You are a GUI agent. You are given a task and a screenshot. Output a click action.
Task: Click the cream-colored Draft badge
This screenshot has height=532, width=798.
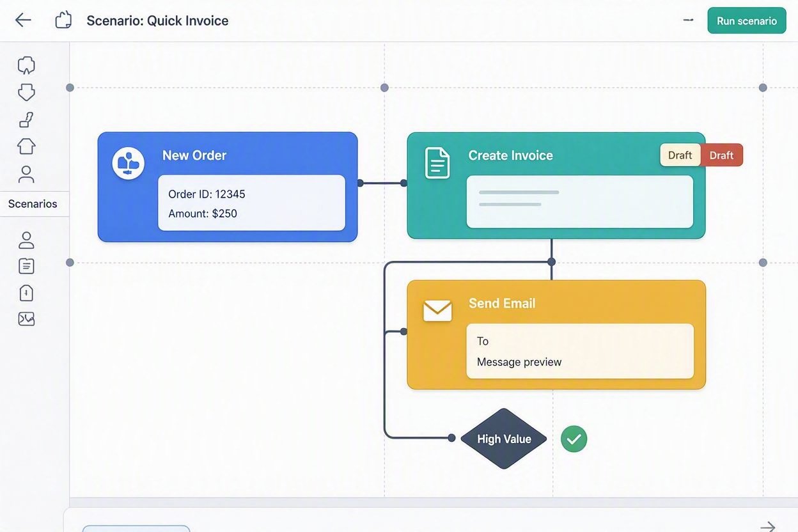click(680, 155)
